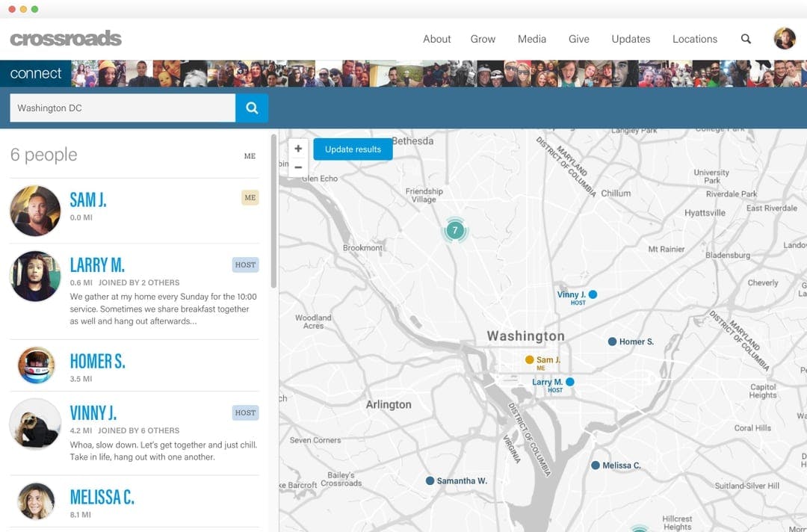This screenshot has height=532, width=807.
Task: Open Melissa C. name link
Action: pos(102,497)
